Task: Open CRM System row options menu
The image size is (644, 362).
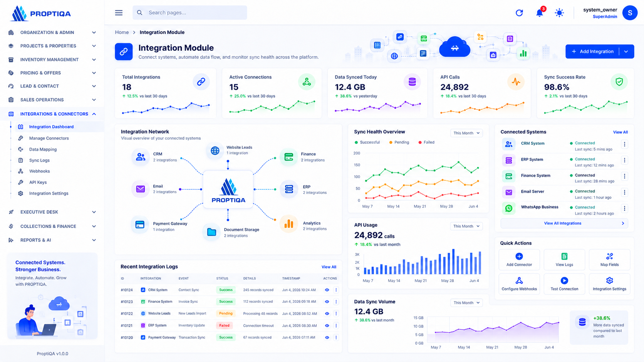Action: point(624,144)
